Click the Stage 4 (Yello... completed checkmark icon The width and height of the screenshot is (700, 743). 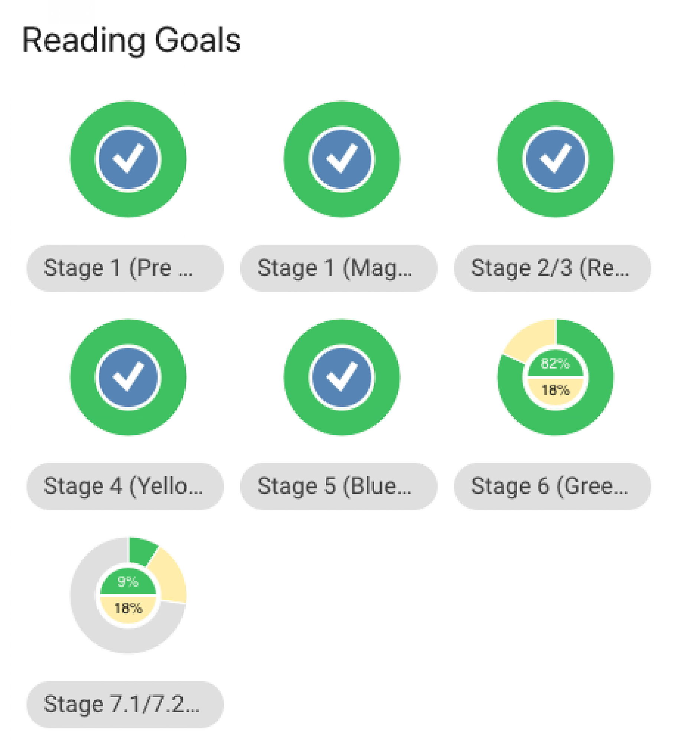click(x=128, y=377)
